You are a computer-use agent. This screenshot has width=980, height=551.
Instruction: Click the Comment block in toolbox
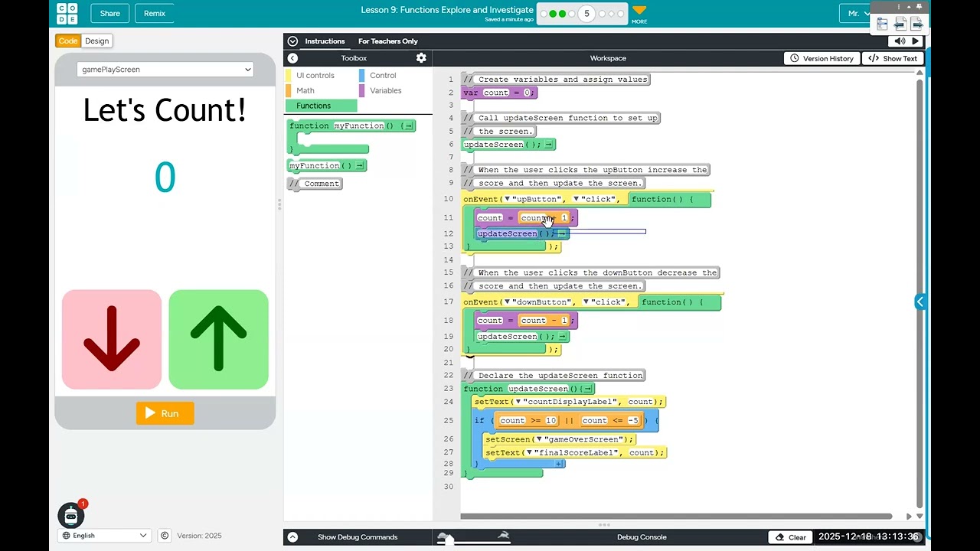click(315, 184)
